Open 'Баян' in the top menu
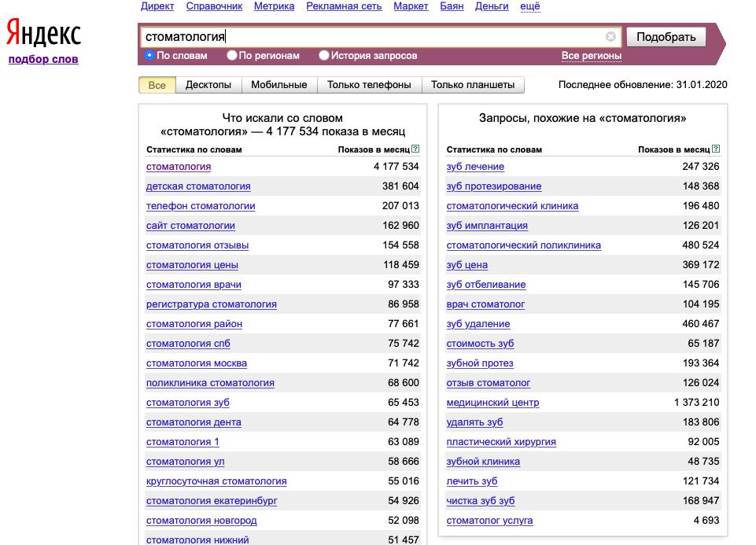 [x=452, y=6]
